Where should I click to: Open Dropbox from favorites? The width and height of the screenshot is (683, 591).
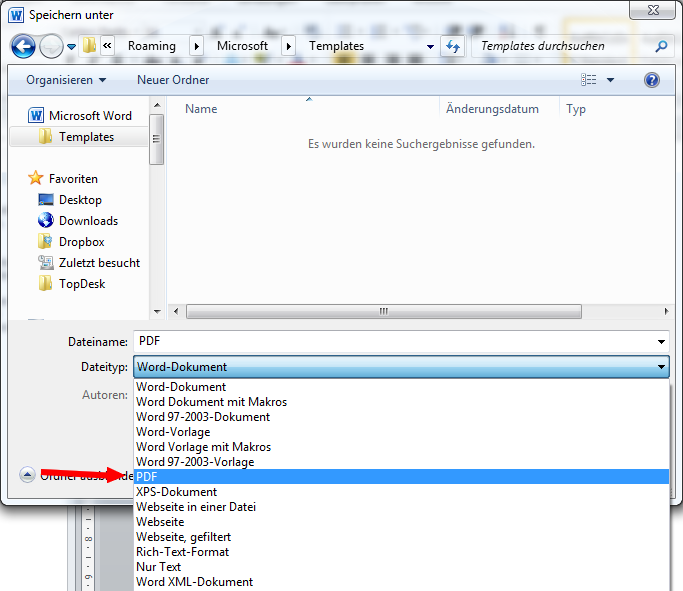point(81,242)
